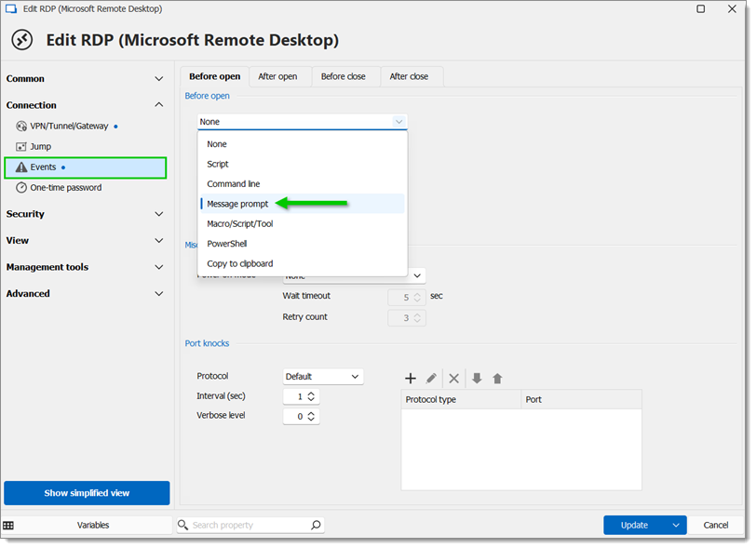Screen dimensions: 756x548
Task: Open VPN/Tunnel/Gateway settings
Action: pos(69,127)
